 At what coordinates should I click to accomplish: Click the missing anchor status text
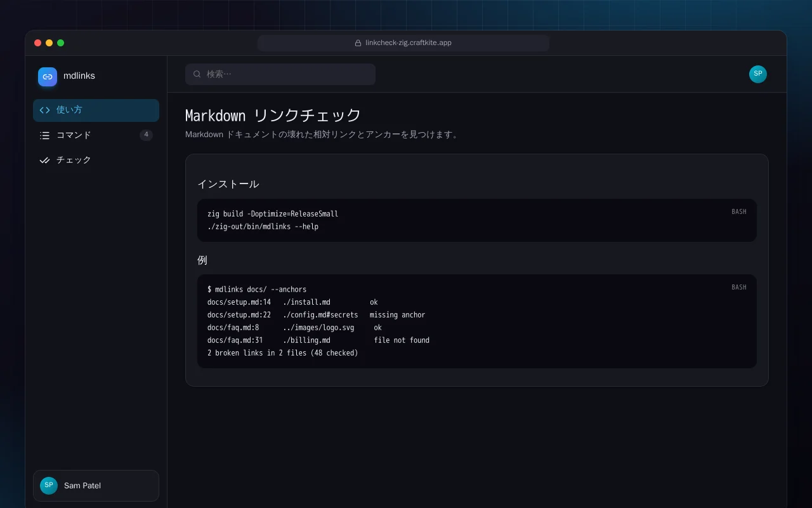pyautogui.click(x=398, y=315)
